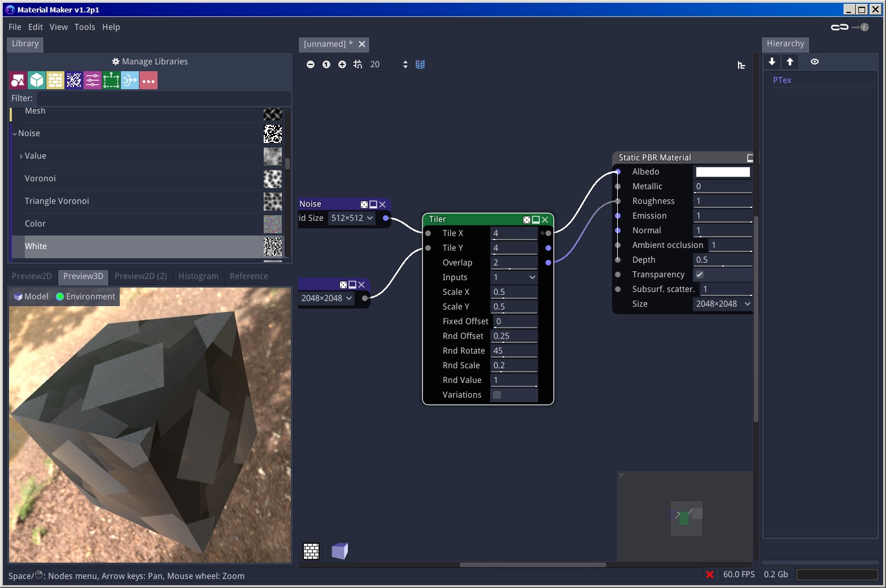The width and height of the screenshot is (886, 588).
Task: Click the Environment button in 3D preview
Action: point(85,297)
